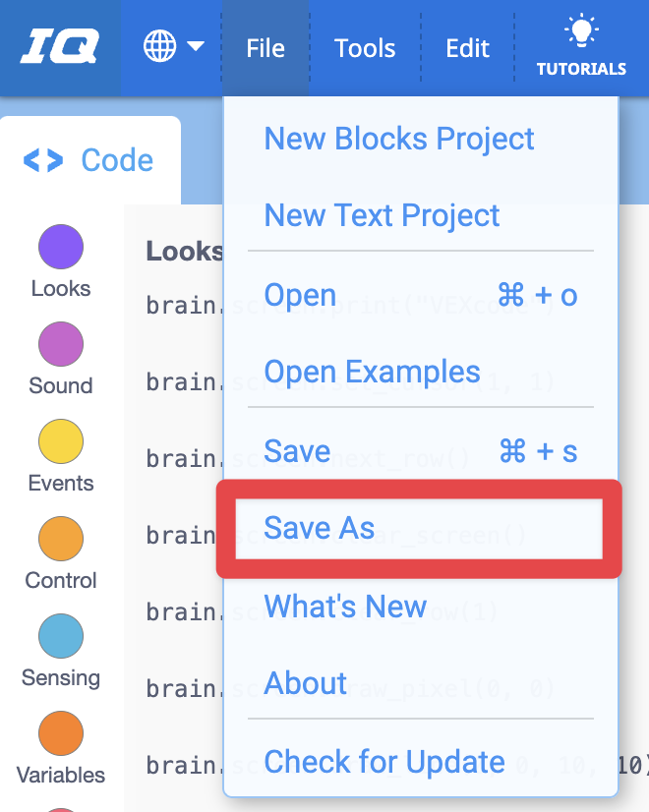Click Check for Update
The image size is (649, 812).
coord(384,761)
